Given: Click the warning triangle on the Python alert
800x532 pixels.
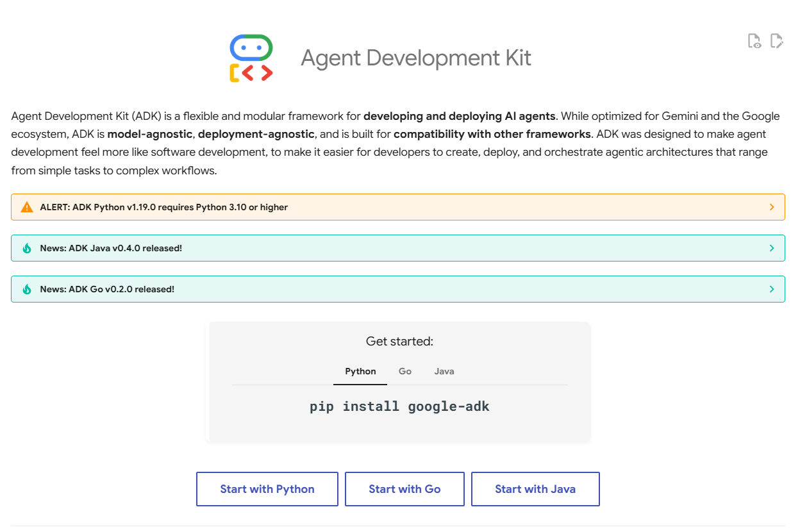Looking at the screenshot, I should point(26,206).
